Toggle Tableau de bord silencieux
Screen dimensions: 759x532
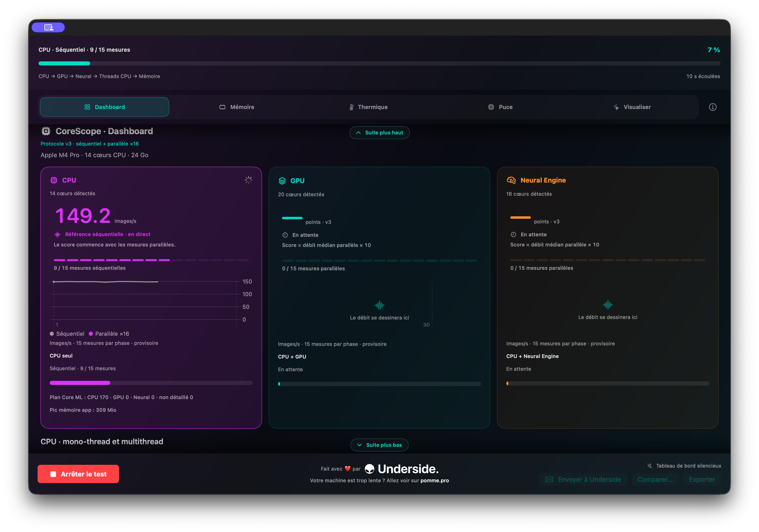point(684,466)
